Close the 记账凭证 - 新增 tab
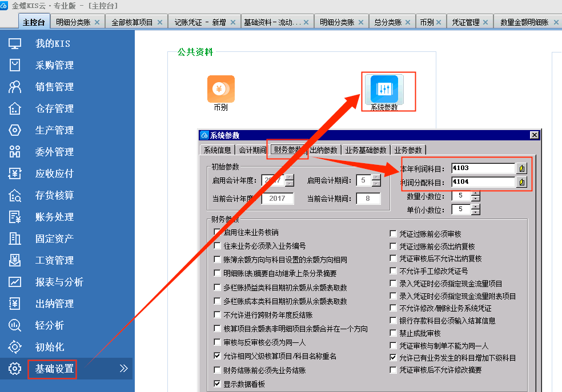 (233, 22)
